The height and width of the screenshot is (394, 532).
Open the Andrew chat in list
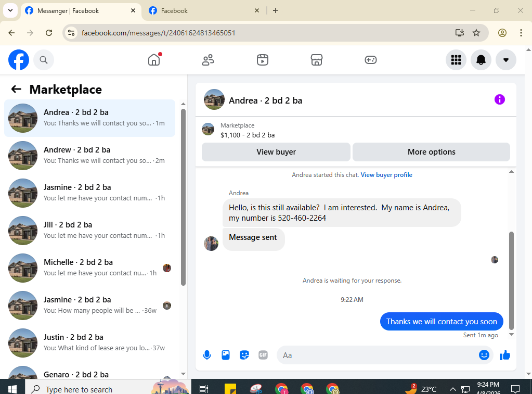tap(89, 155)
